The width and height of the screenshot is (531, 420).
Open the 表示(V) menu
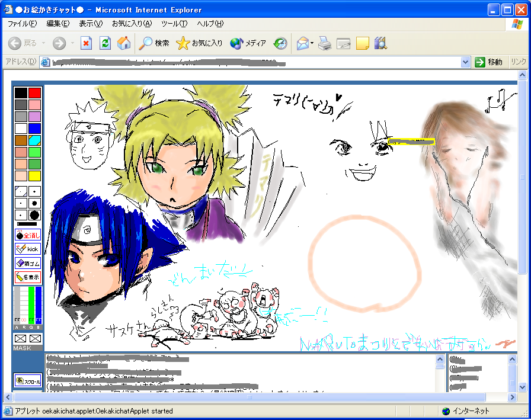pyautogui.click(x=91, y=24)
